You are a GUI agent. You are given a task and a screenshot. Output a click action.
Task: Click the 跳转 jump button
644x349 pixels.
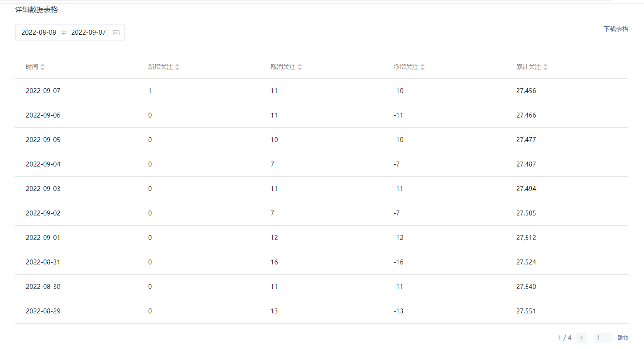click(x=623, y=338)
